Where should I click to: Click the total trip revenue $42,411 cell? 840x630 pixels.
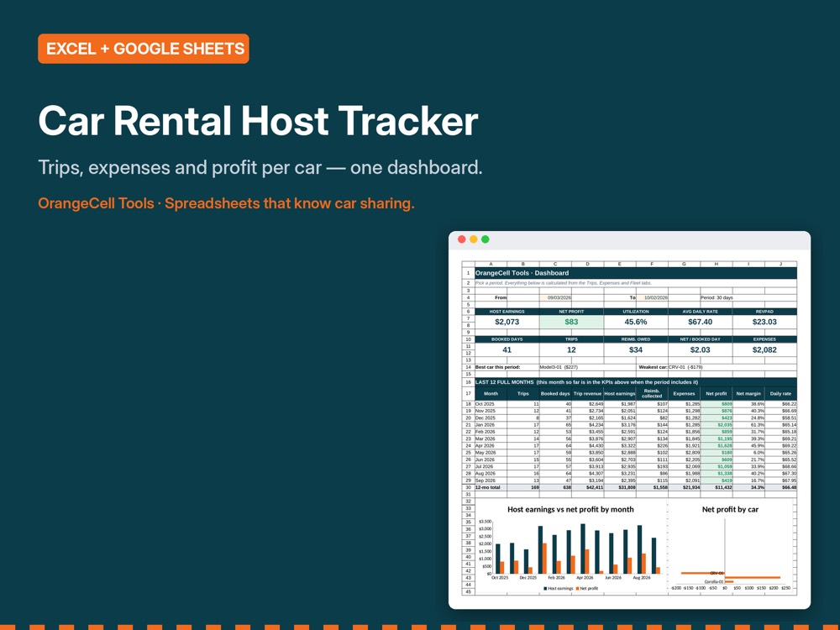coord(587,487)
